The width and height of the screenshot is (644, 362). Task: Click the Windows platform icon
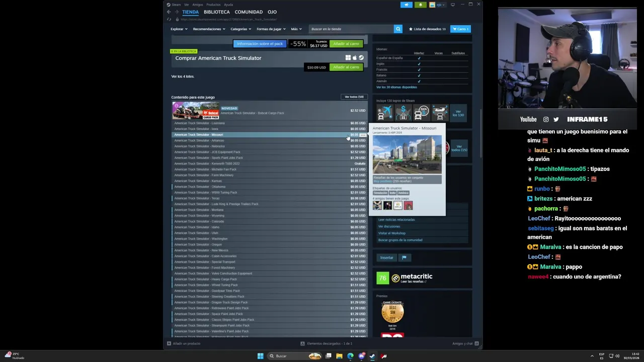pyautogui.click(x=348, y=58)
